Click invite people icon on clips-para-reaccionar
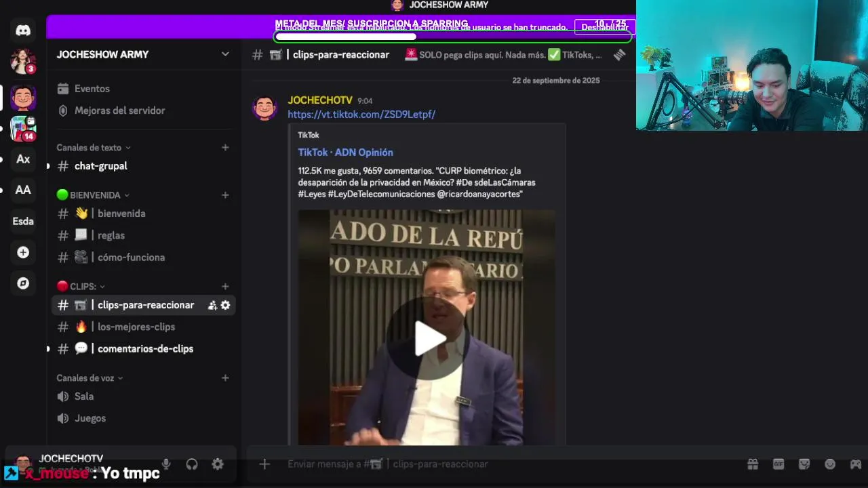Image resolution: width=868 pixels, height=488 pixels. 212,306
